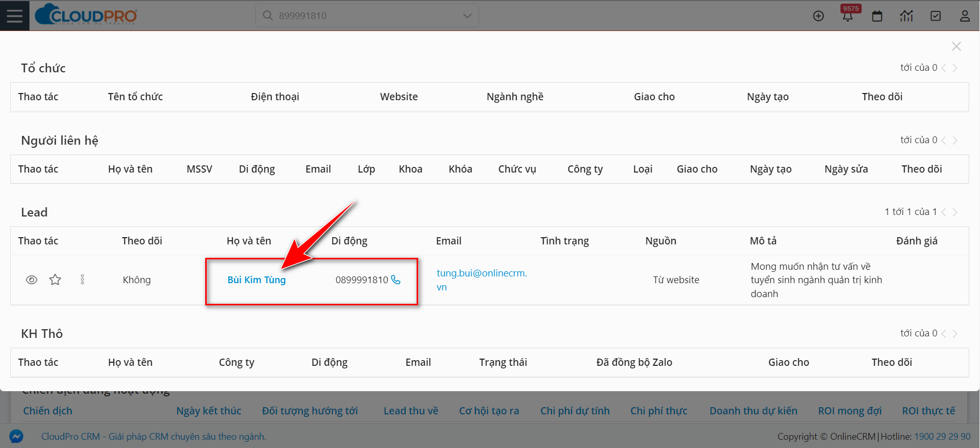Click the Không follow cell in lead row
The width and height of the screenshot is (980, 448).
(137, 280)
